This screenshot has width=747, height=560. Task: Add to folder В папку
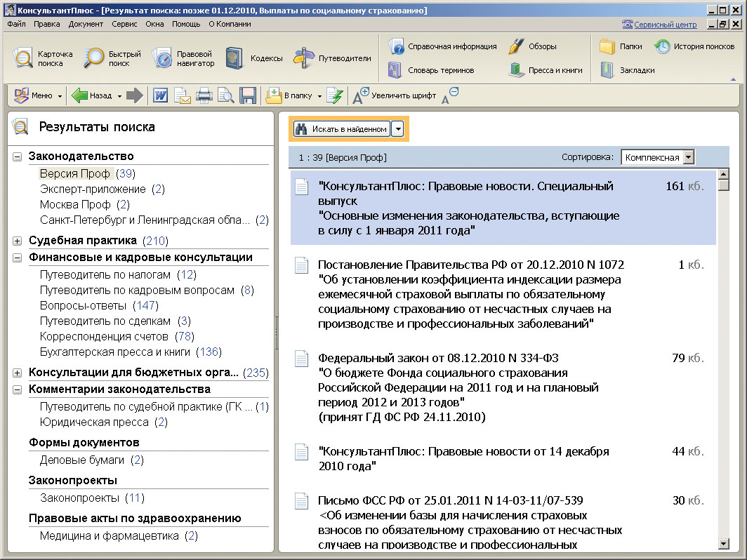289,95
